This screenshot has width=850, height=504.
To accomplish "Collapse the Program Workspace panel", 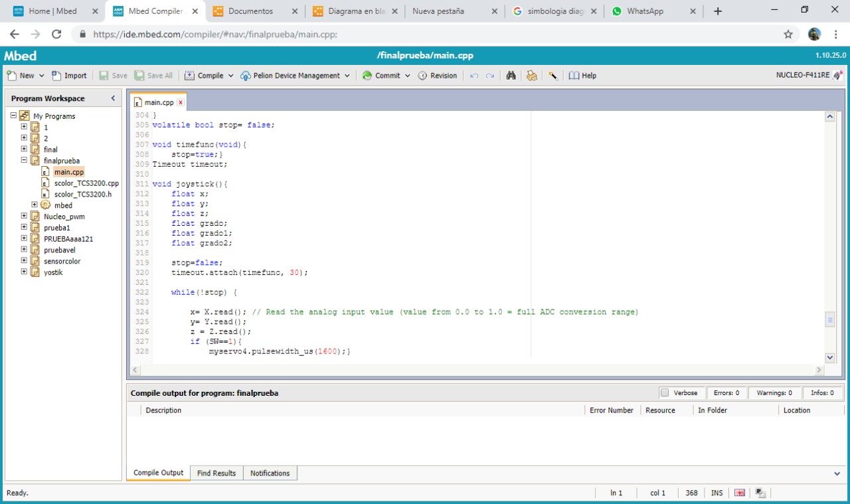I will (113, 98).
